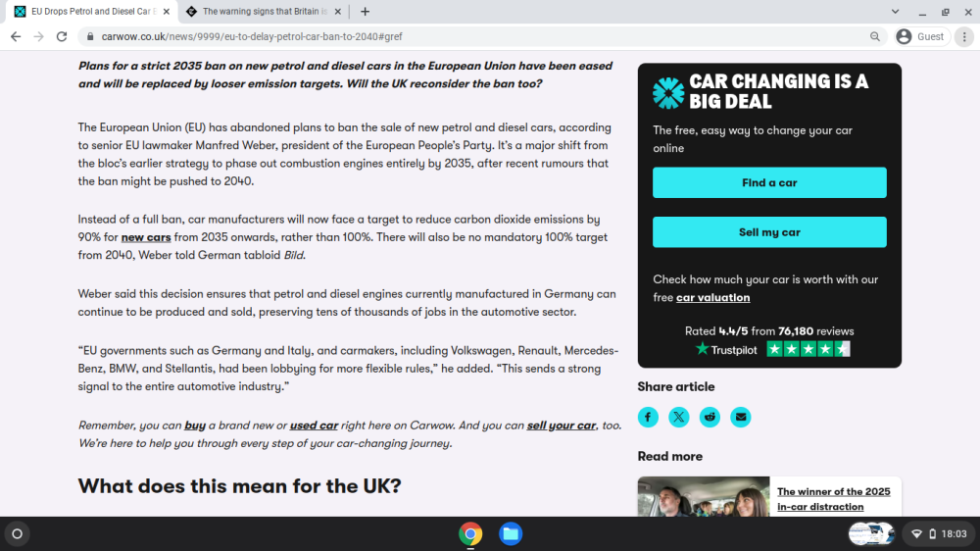
Task: Open the Wi-Fi status icon in tray
Action: pos(917,534)
